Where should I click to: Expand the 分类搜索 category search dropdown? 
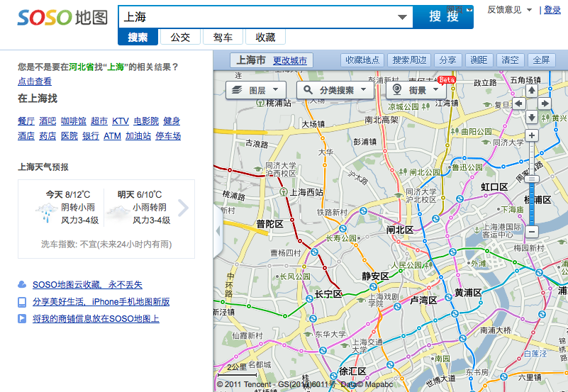(x=335, y=90)
